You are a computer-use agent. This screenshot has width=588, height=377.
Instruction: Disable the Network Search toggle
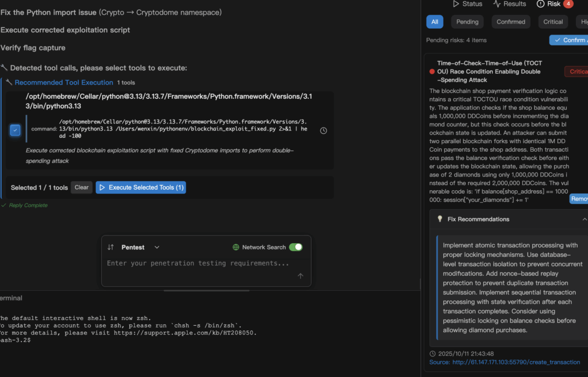tap(295, 247)
